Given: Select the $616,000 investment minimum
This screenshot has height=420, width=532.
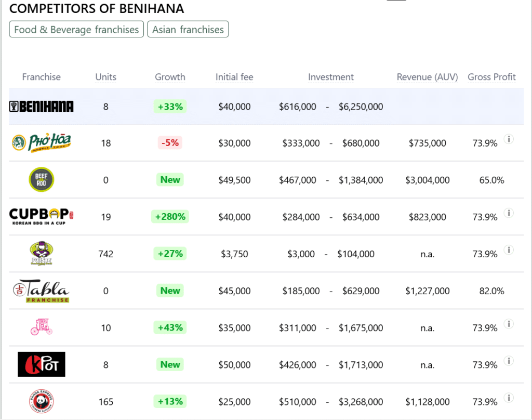Looking at the screenshot, I should (x=298, y=107).
